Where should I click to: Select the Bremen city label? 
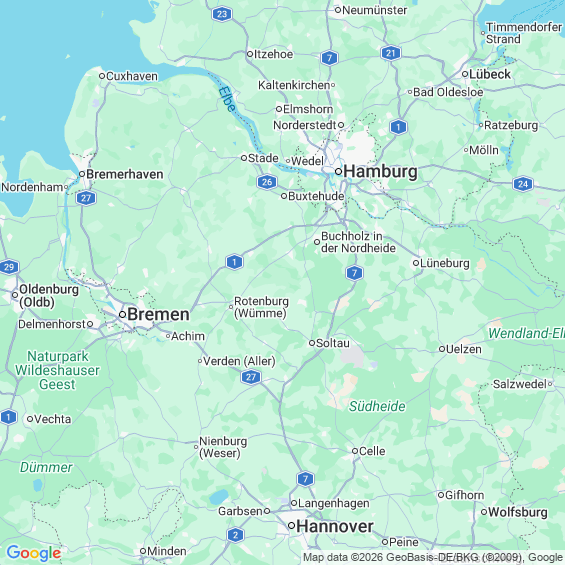pyautogui.click(x=158, y=314)
